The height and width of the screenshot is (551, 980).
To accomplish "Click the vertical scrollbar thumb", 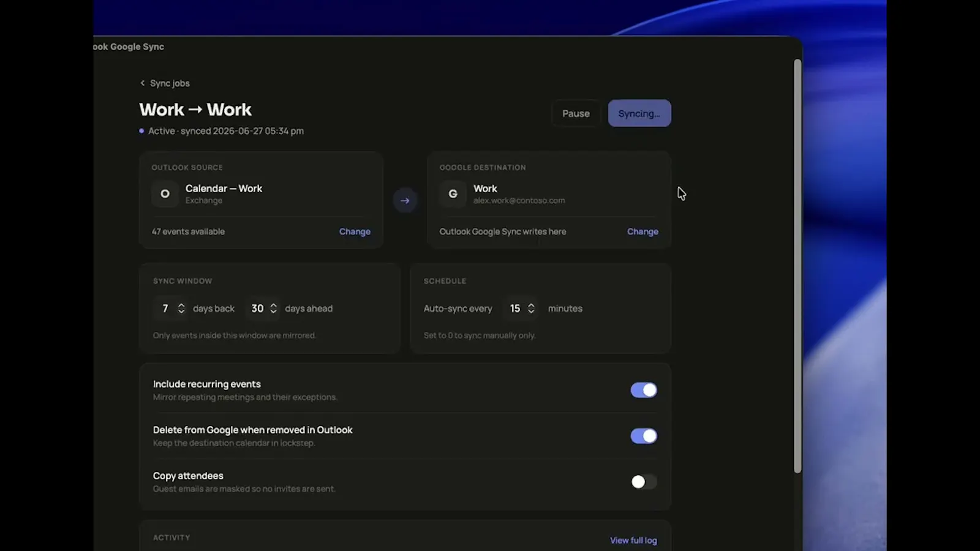I will 797,266.
